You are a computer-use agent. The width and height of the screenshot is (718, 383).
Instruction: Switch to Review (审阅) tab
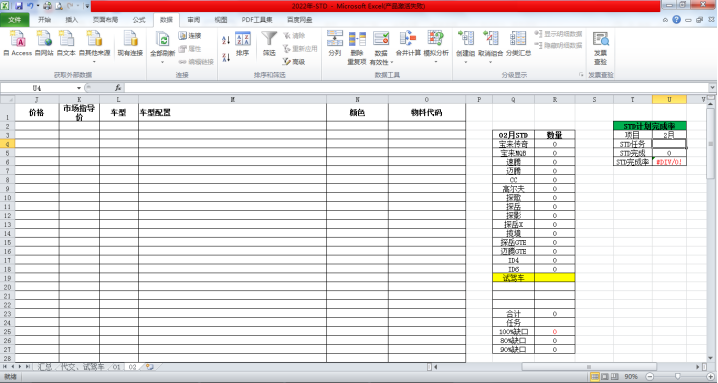[194, 20]
